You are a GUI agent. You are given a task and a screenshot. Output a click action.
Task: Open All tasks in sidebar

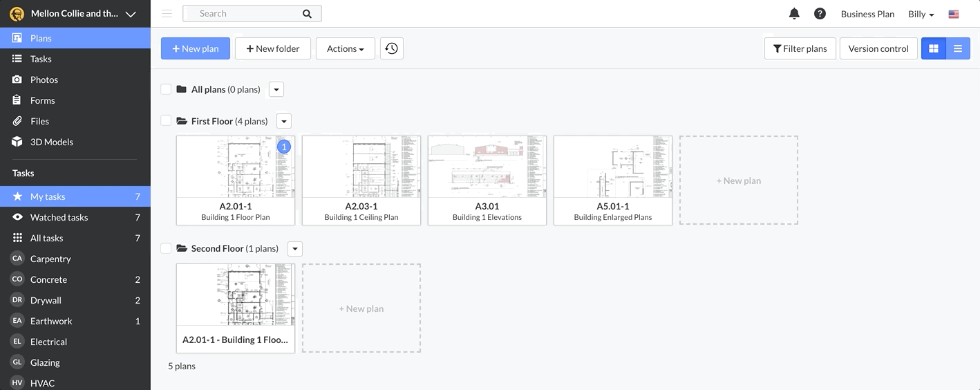(x=75, y=238)
